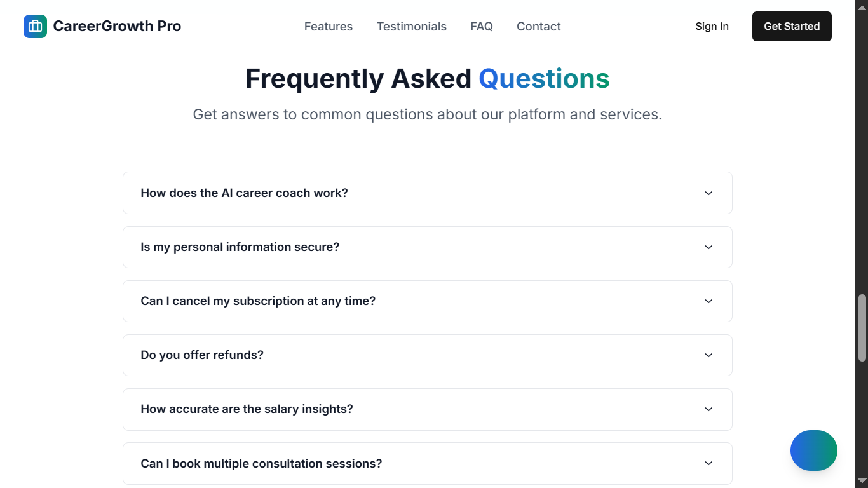Click chevron beside salary insights question
Image resolution: width=868 pixels, height=488 pixels.
pos(709,409)
